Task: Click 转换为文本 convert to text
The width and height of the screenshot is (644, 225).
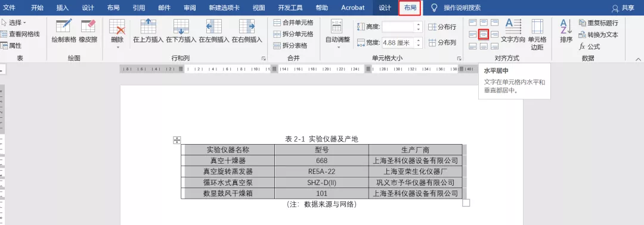Action: (x=599, y=35)
